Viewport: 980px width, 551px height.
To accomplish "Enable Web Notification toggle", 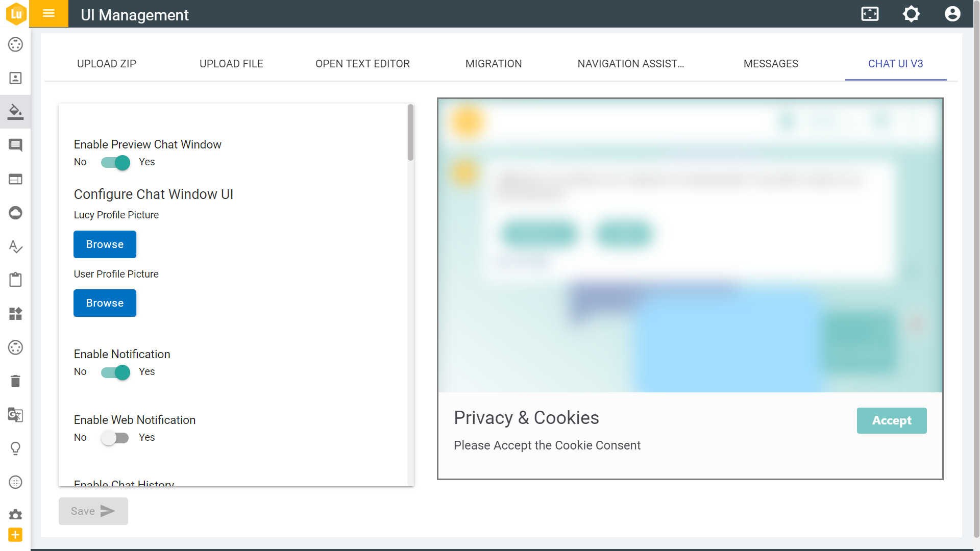I will click(x=115, y=438).
